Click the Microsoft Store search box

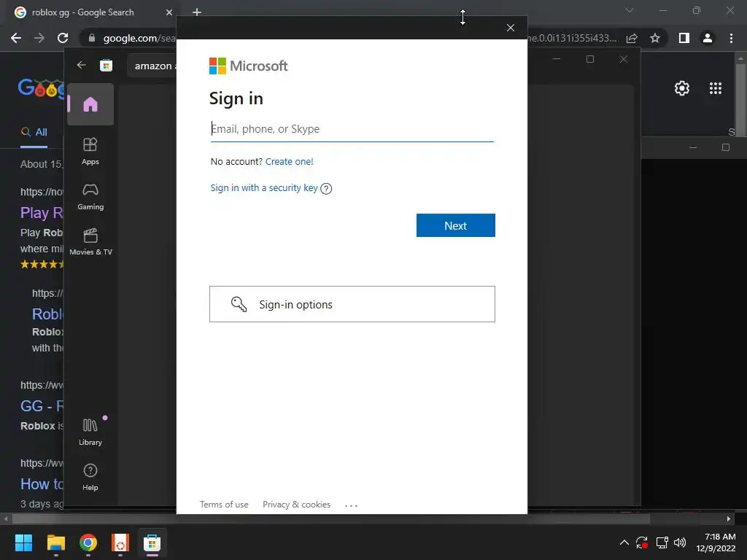pyautogui.click(x=152, y=66)
